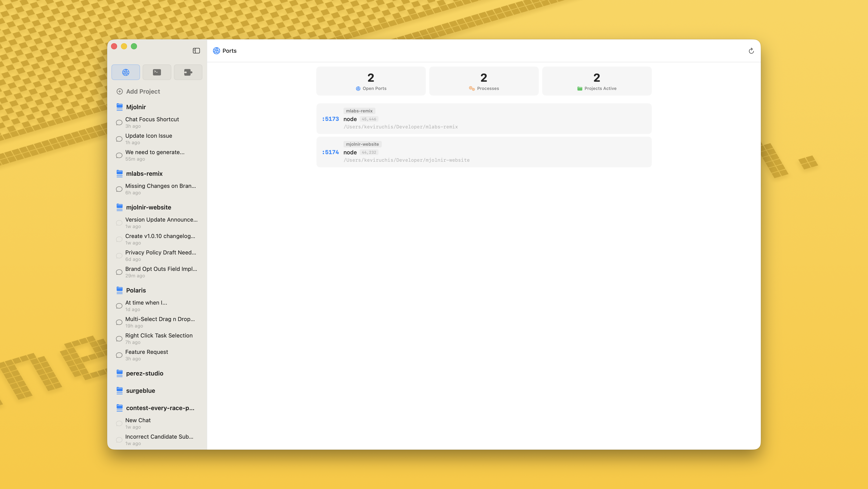Click the Projects Active folder icon

(x=580, y=88)
